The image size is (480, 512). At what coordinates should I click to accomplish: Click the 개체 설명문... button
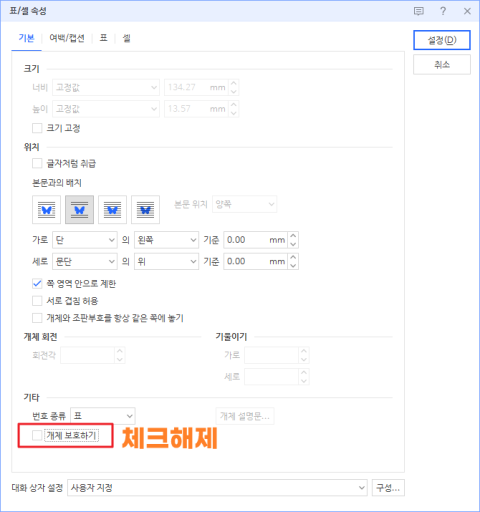[x=245, y=416]
